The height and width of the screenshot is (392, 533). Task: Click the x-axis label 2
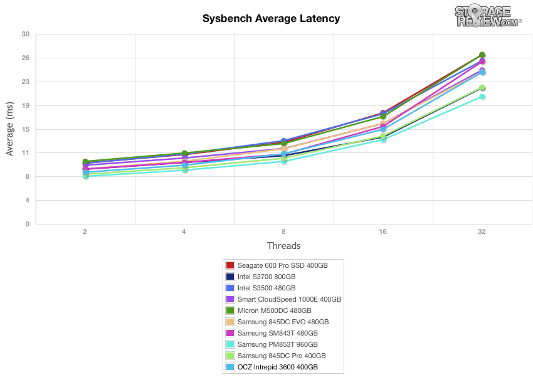coord(85,231)
